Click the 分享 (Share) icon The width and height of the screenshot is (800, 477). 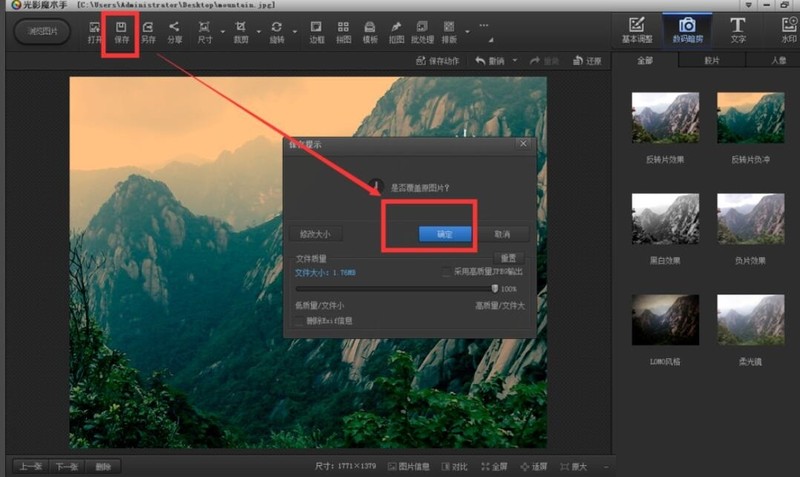click(175, 31)
